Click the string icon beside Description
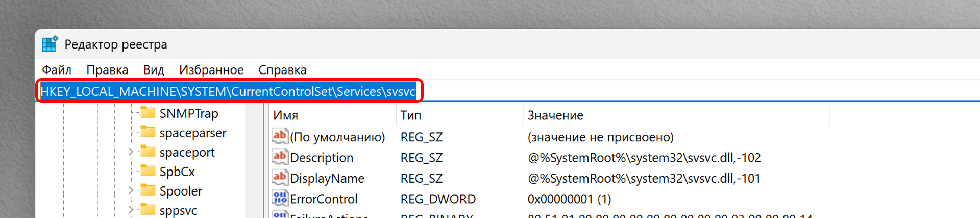 280,157
